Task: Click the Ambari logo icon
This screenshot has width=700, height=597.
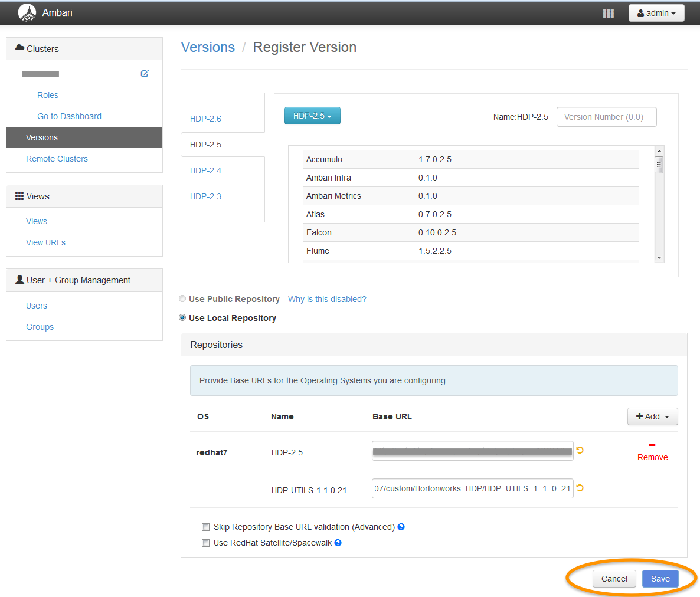Action: point(27,12)
